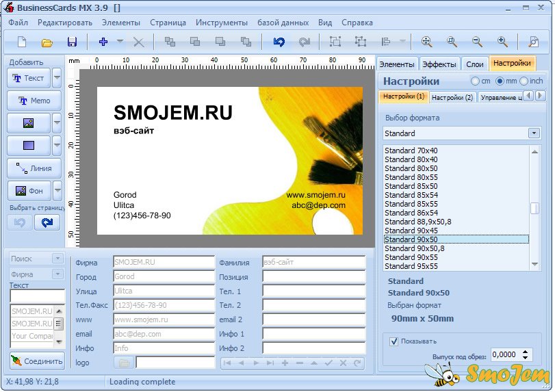Open print preview page-magnifier icon

(x=533, y=42)
